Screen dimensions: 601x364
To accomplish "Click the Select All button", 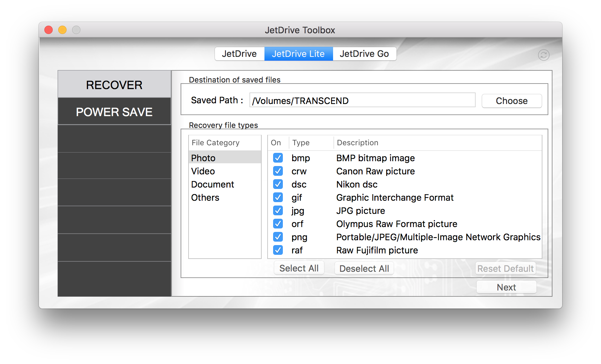I will [x=299, y=268].
